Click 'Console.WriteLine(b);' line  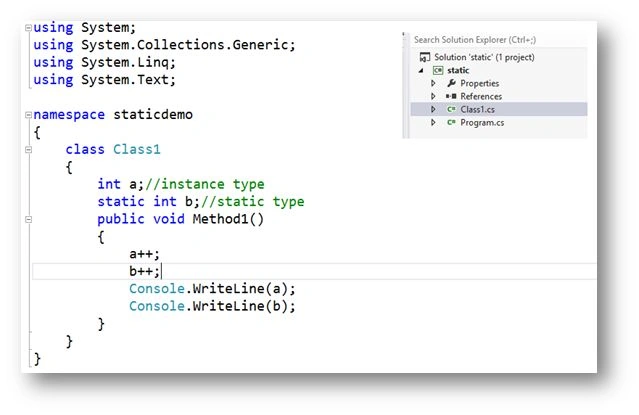click(x=212, y=307)
